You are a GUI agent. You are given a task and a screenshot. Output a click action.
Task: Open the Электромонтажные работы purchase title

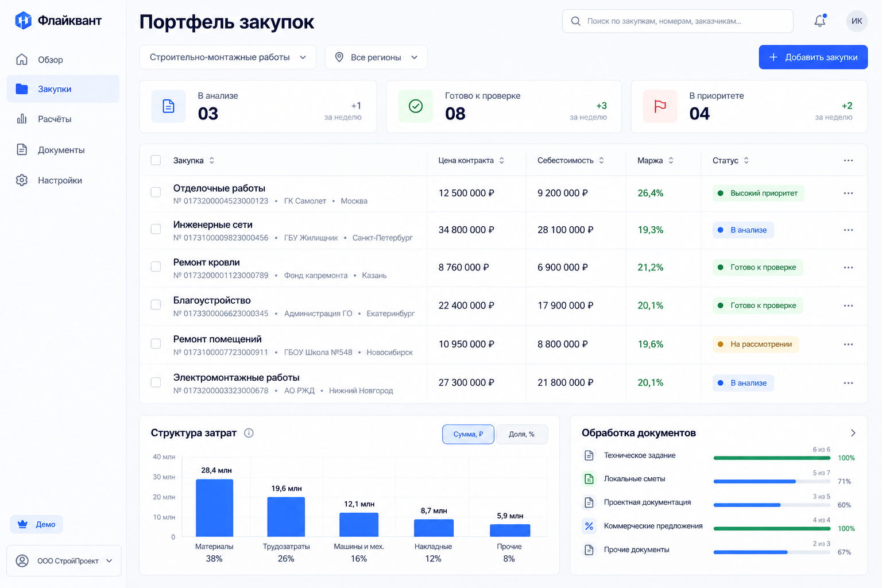pos(237,378)
